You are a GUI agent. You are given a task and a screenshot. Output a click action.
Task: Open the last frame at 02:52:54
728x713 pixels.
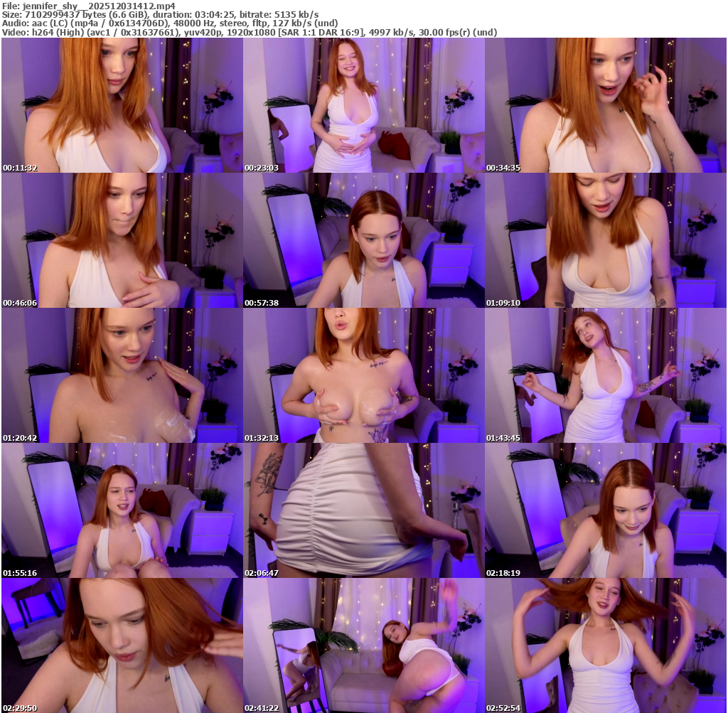[x=605, y=645]
